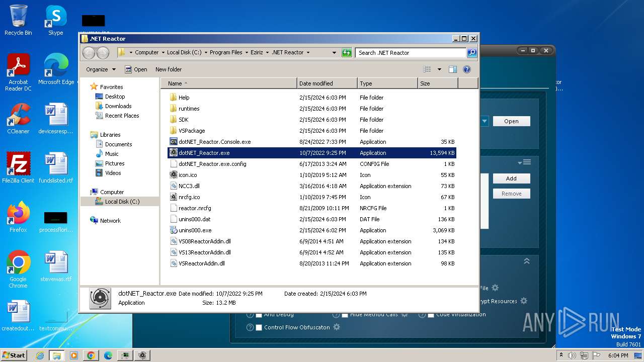The image size is (644, 362).
Task: Open the address bar history dropdown
Action: [x=334, y=52]
